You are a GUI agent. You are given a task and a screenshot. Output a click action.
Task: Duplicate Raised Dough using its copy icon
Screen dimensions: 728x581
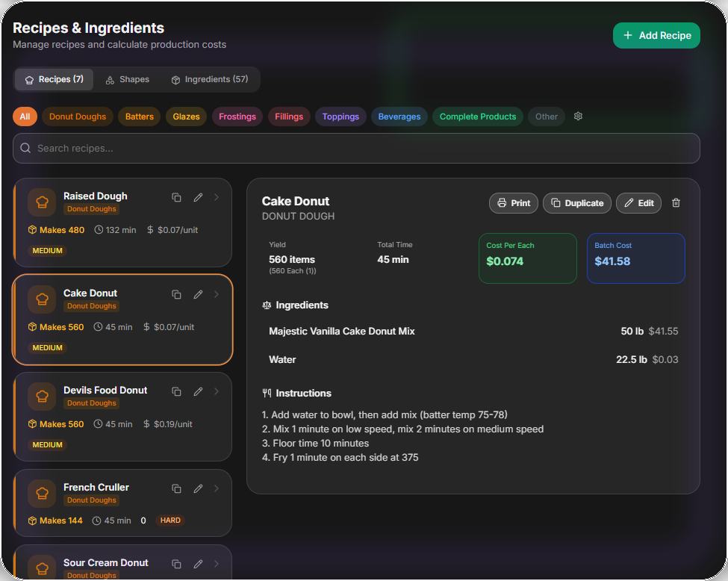click(176, 197)
